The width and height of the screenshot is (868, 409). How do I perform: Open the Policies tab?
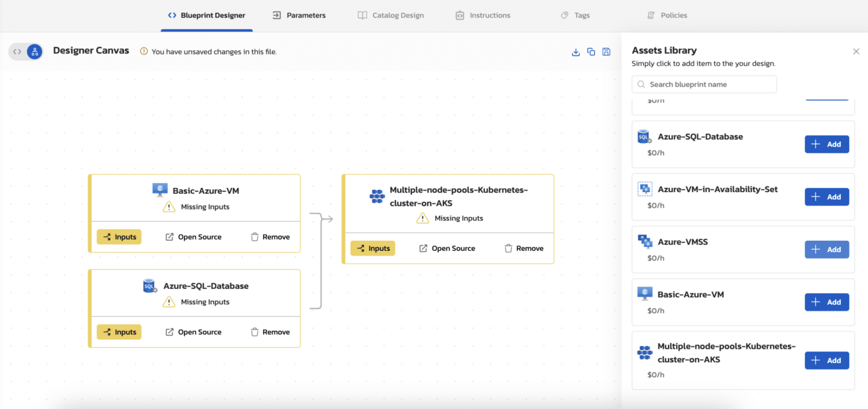click(x=667, y=15)
